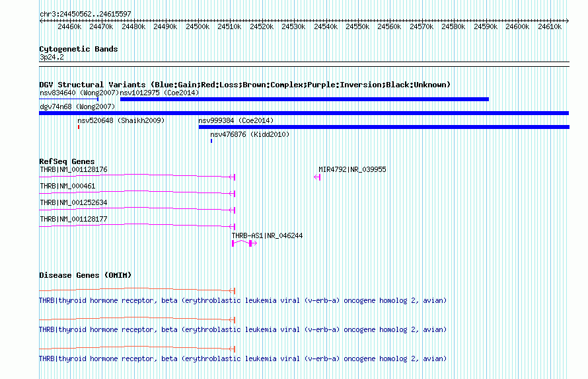The height and width of the screenshot is (379, 588).
Task: Click the NM_001128177 transcript end arrow
Action: (x=232, y=227)
